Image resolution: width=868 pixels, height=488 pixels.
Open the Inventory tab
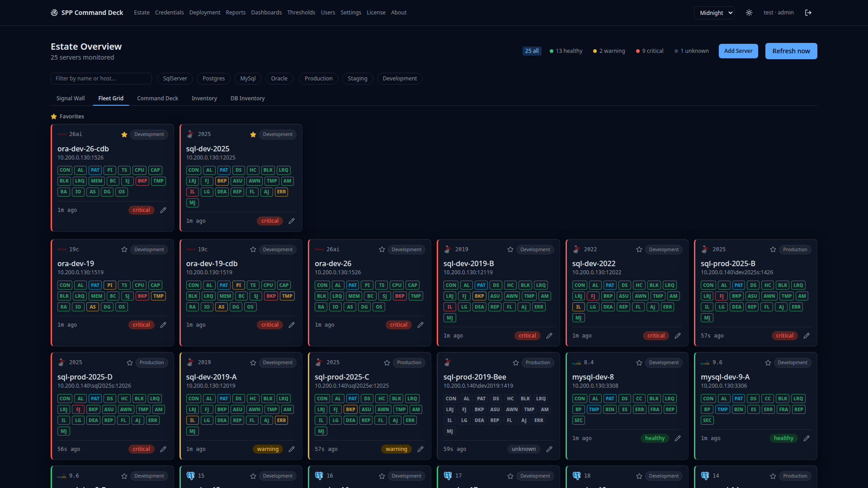point(204,99)
